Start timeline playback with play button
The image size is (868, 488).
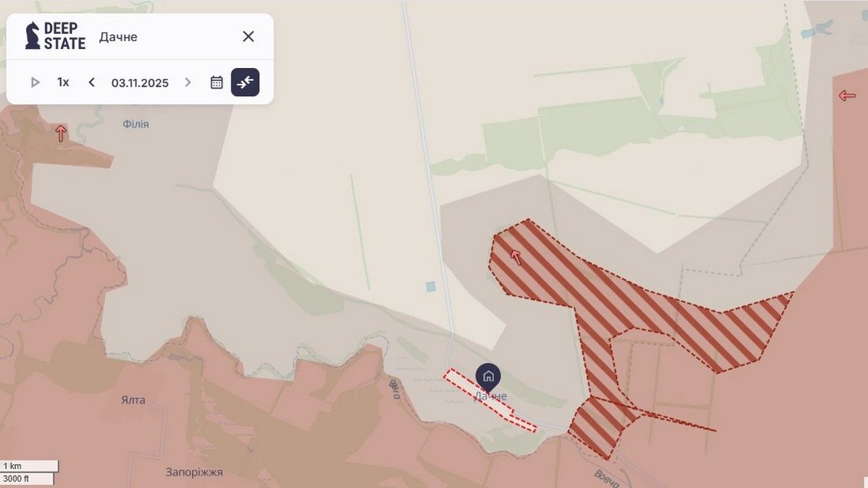[x=35, y=82]
